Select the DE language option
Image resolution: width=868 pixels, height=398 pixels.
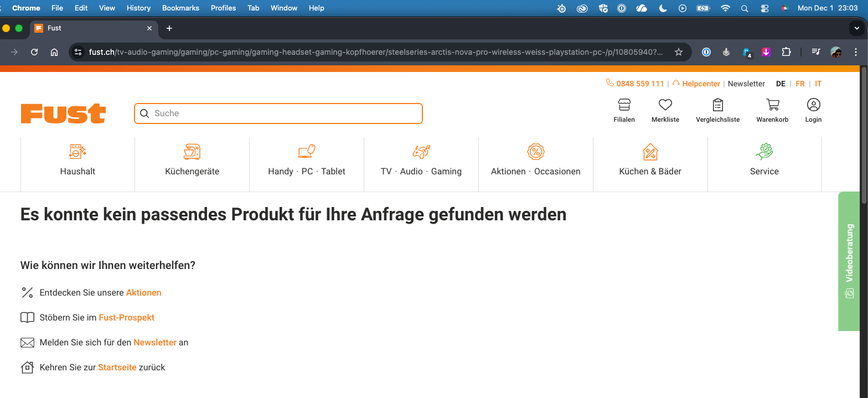(781, 84)
